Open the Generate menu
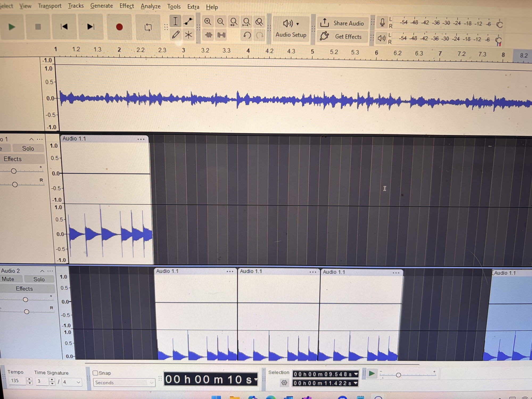This screenshot has height=399, width=532. (101, 6)
